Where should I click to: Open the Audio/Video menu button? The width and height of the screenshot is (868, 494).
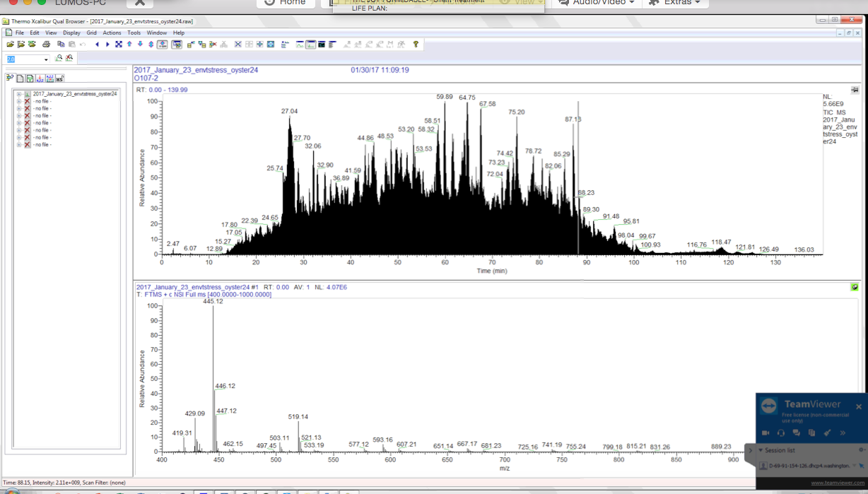[x=597, y=3]
